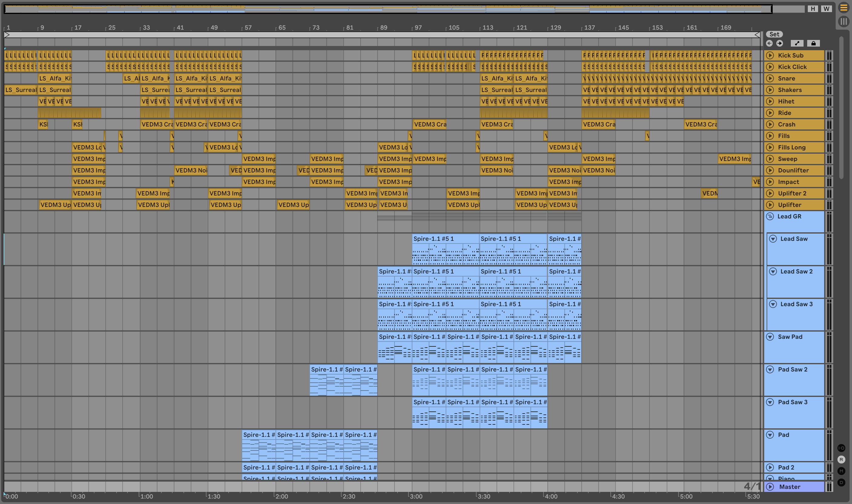Toggle the I-O section visibility button
This screenshot has width=852, height=504.
841,448
